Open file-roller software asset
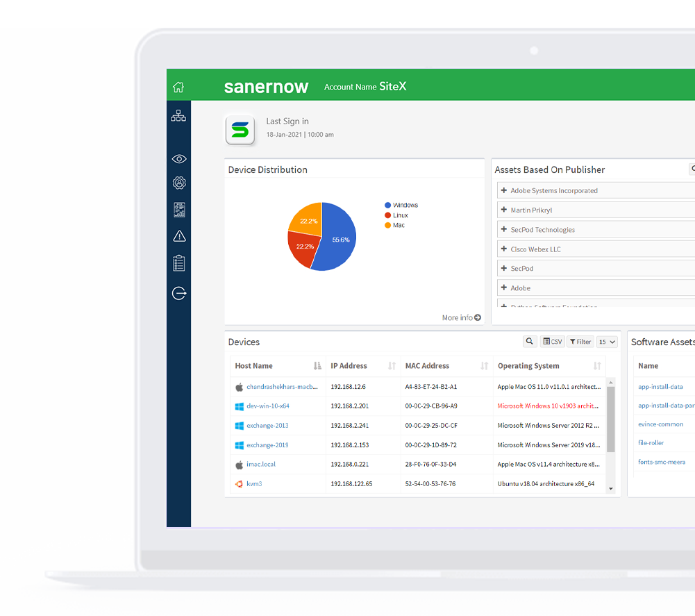Screen dimensions: 695x616 (x=651, y=443)
